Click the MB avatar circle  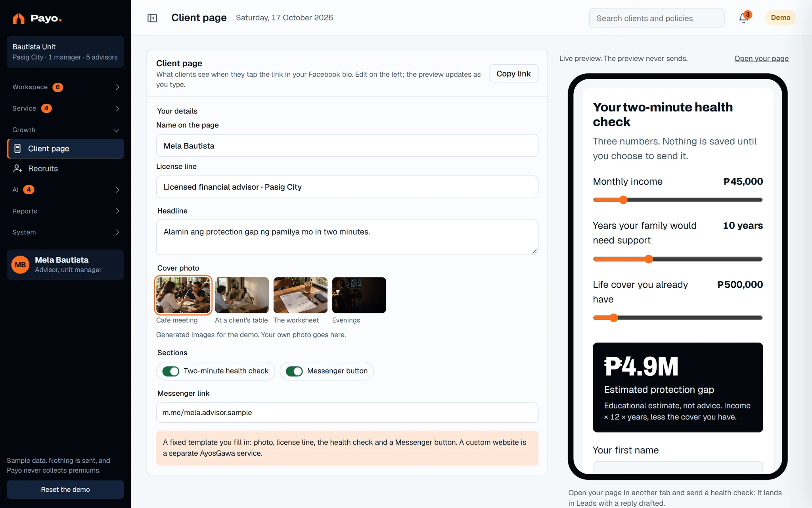pos(20,265)
